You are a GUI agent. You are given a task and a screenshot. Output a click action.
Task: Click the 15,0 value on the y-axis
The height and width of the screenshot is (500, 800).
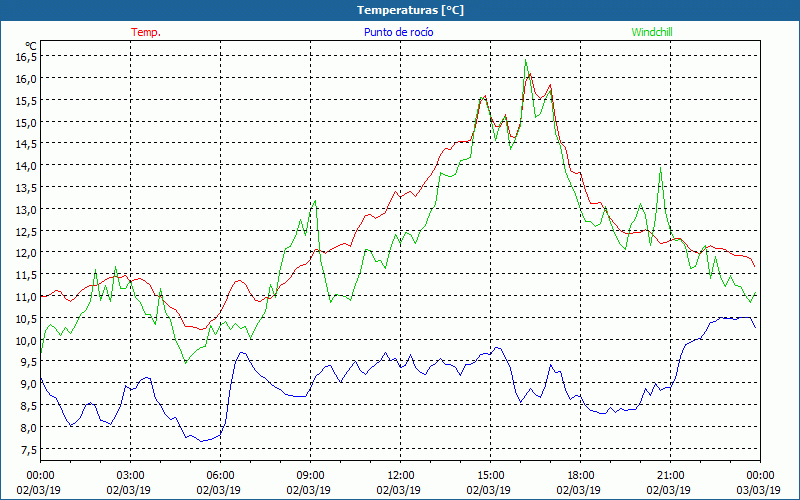pyautogui.click(x=26, y=122)
